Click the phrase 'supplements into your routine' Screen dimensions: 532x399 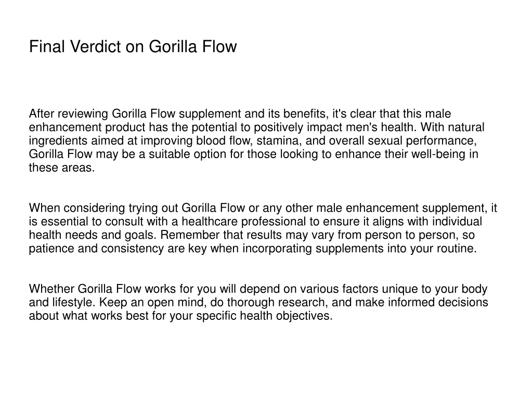[x=396, y=248]
